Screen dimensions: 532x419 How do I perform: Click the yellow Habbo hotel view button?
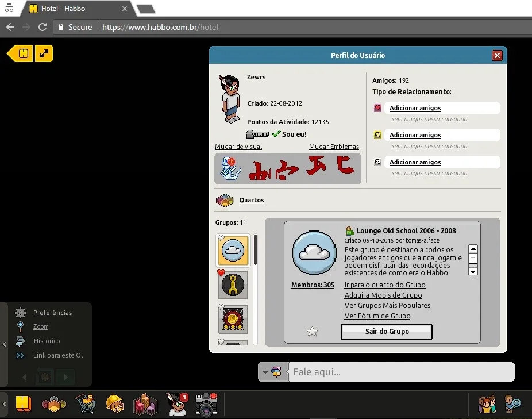pos(20,53)
